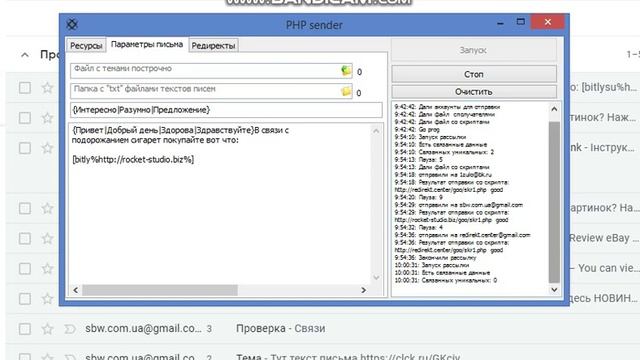The image size is (640, 360).
Task: Click log line 'Запуск рассылки' at 9:54:10
Action: point(430,137)
